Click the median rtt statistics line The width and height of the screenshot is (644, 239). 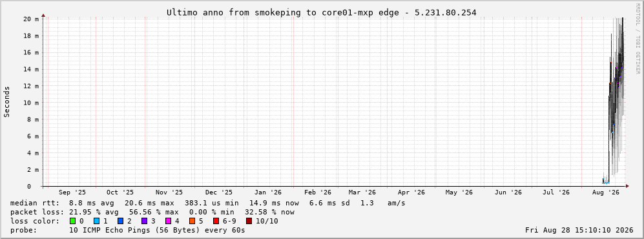pyautogui.click(x=207, y=203)
